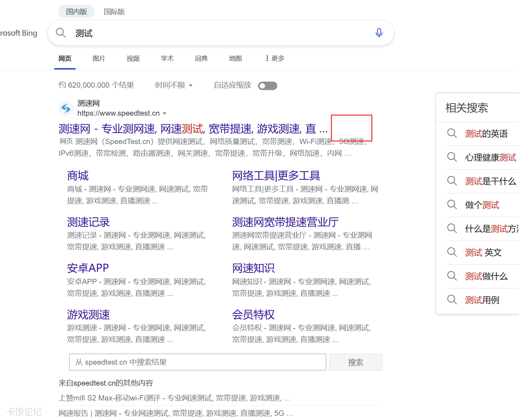Open the 商城 sitelink
The image size is (519, 420).
78,176
